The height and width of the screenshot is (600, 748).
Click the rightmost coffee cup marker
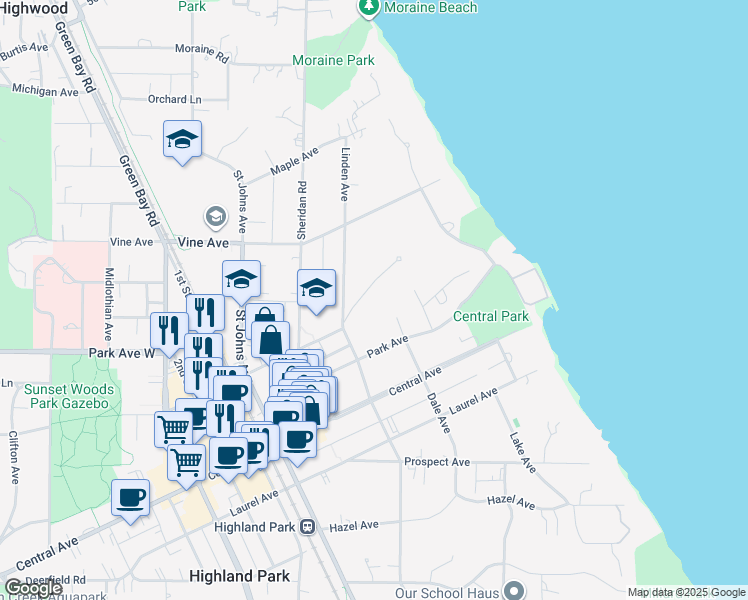click(x=297, y=438)
